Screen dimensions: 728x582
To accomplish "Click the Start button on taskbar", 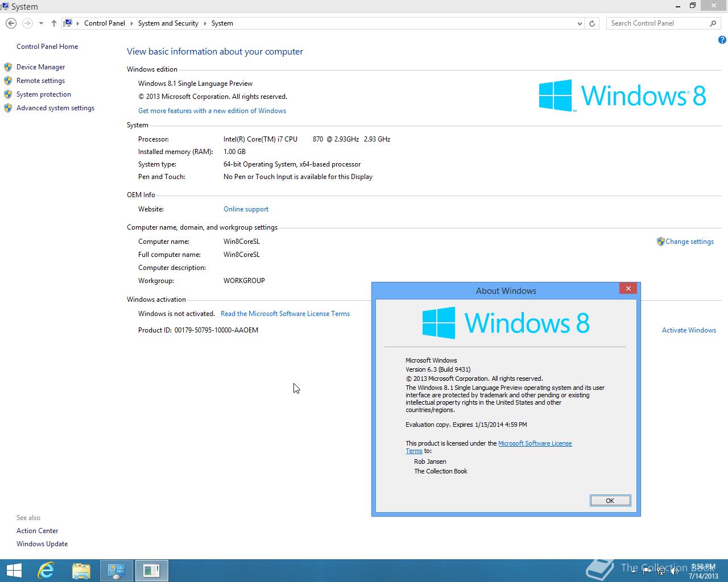I will tap(14, 571).
